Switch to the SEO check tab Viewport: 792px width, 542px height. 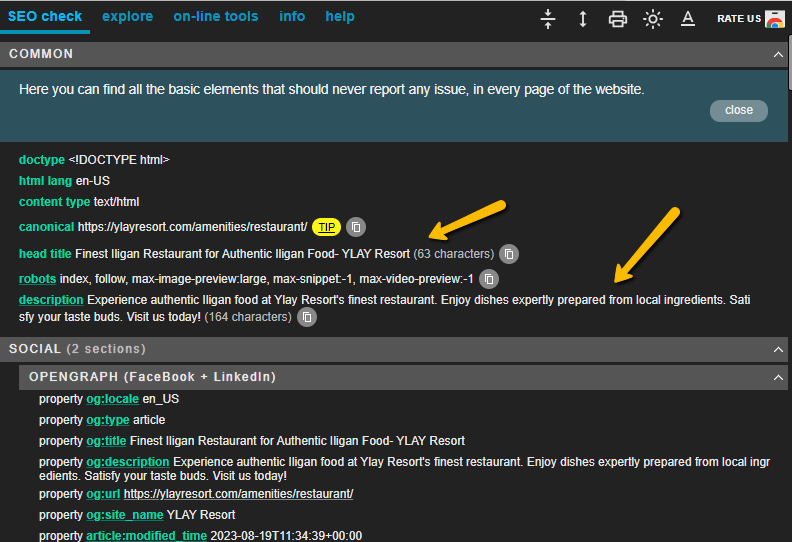tap(45, 16)
